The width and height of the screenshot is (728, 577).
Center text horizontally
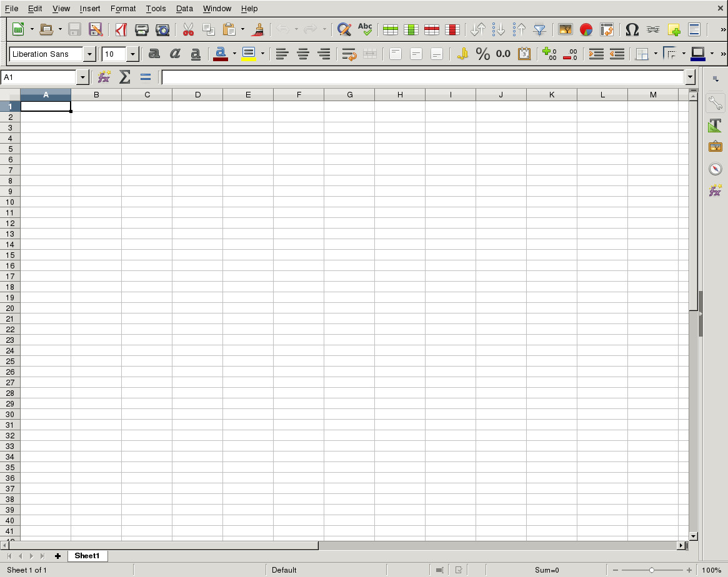[303, 54]
